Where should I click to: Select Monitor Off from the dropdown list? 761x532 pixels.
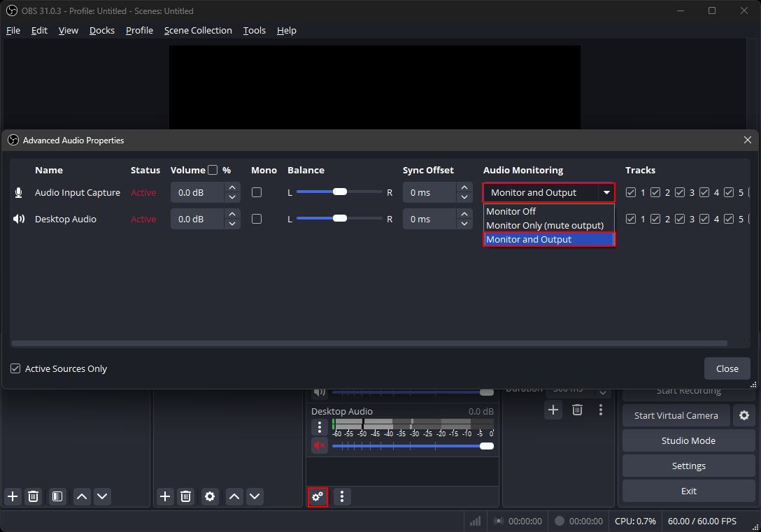511,211
